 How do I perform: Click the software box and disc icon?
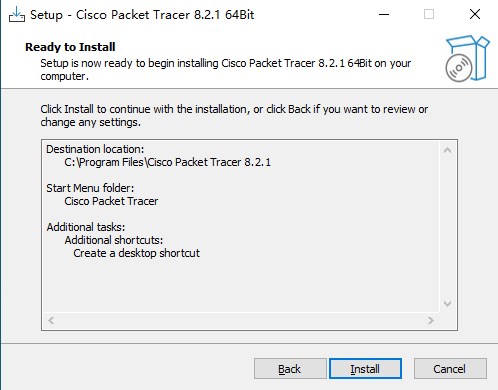pyautogui.click(x=467, y=59)
